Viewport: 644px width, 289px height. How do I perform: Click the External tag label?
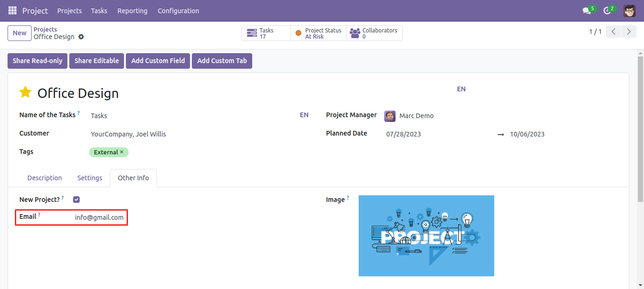pyautogui.click(x=106, y=152)
